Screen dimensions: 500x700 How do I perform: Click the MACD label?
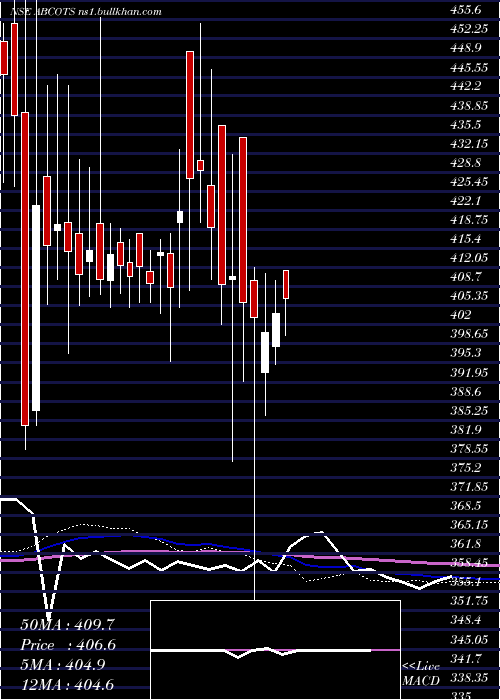point(420,681)
